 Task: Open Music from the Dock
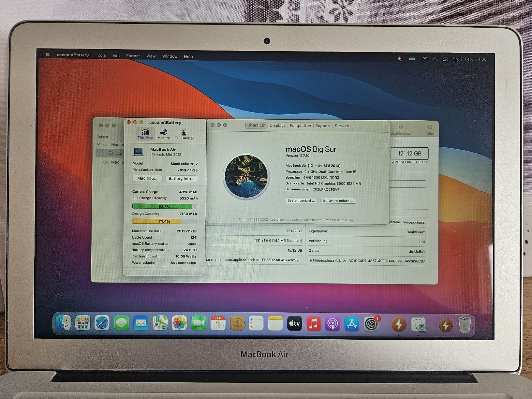[314, 324]
